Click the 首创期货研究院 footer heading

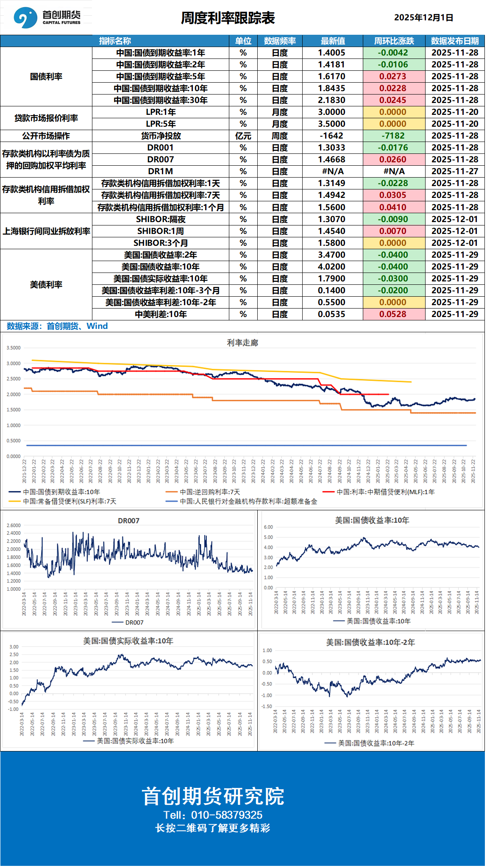coord(213,796)
